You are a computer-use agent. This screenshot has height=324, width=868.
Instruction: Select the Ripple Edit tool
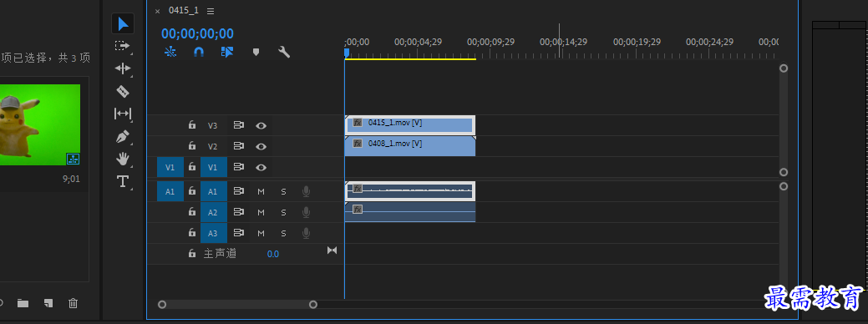coord(122,68)
